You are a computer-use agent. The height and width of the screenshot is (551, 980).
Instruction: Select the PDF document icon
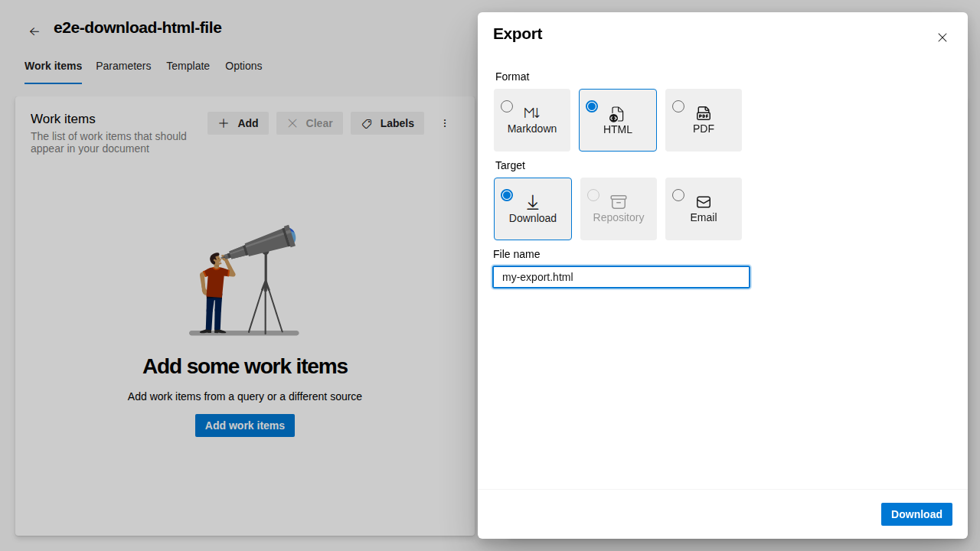(703, 112)
